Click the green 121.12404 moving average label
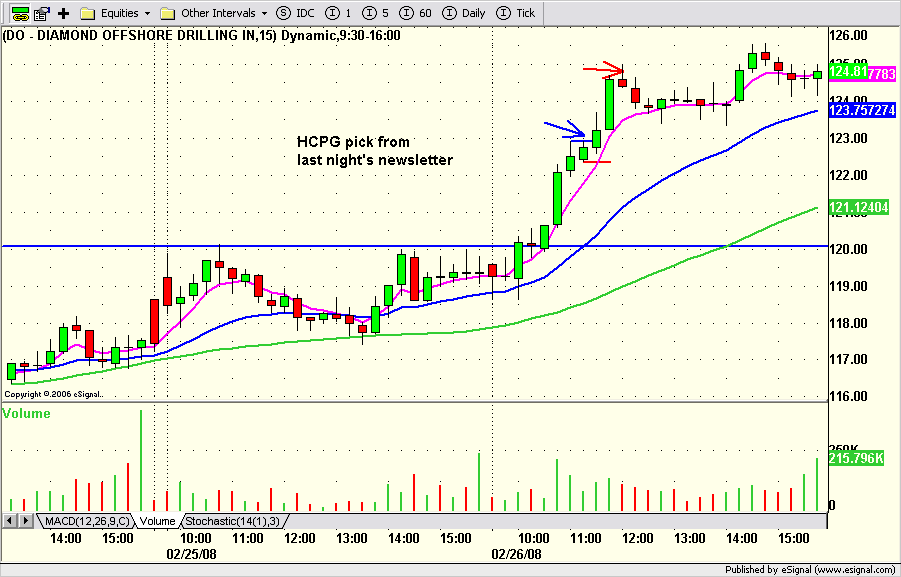This screenshot has width=901, height=577. (x=859, y=207)
